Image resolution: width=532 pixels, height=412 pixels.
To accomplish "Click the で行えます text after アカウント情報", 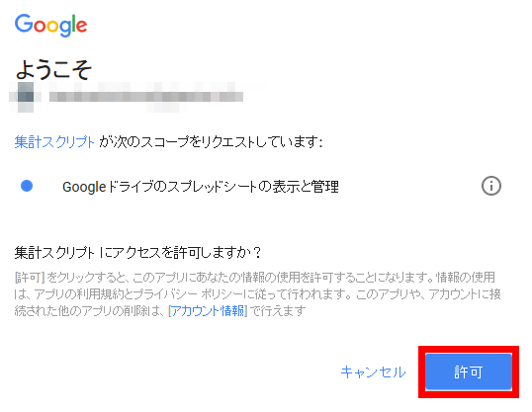I will pyautogui.click(x=278, y=310).
